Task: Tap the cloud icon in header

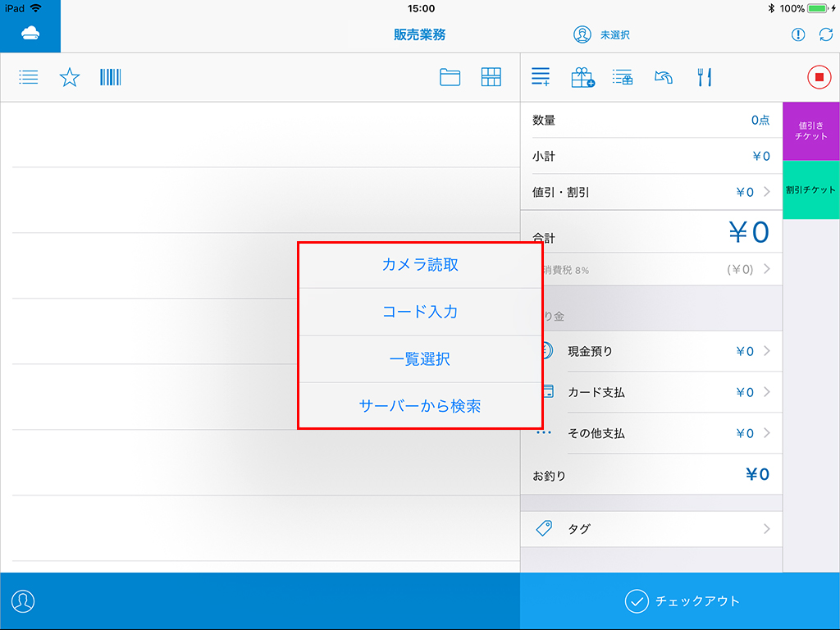Action: [x=30, y=34]
